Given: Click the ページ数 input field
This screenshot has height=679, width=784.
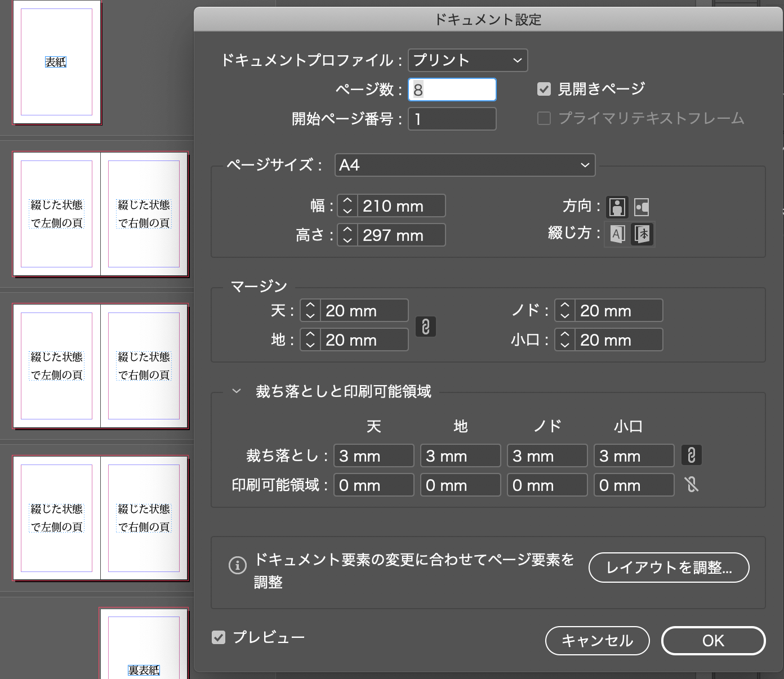Looking at the screenshot, I should tap(451, 89).
